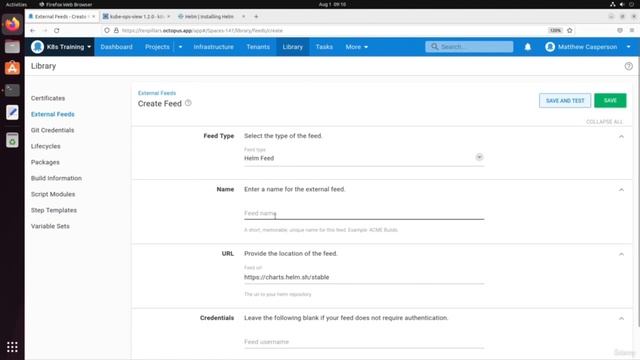640x360 pixels.
Task: Open the Infrastructure menu item
Action: [213, 47]
